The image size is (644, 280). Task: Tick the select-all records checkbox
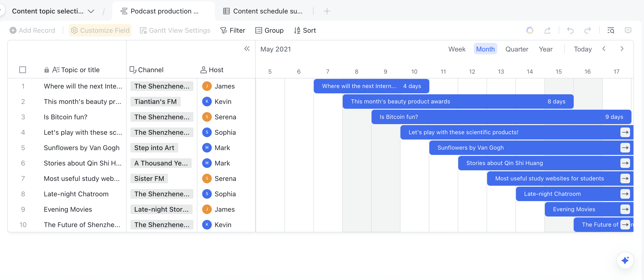tap(22, 70)
